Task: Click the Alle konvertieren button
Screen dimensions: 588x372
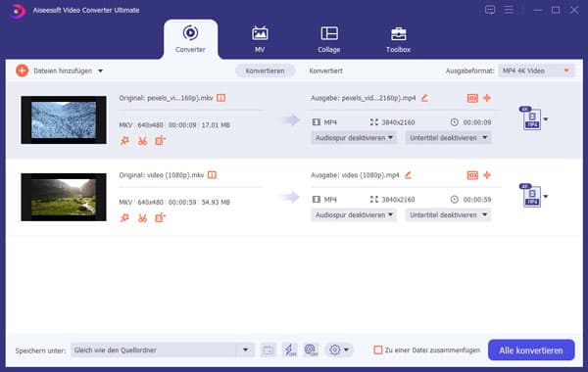Action: click(531, 350)
